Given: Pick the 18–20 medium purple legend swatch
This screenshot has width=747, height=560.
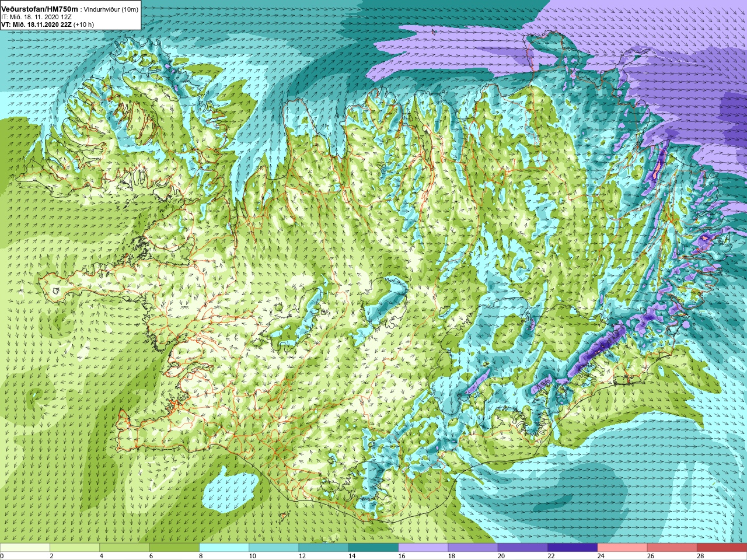Looking at the screenshot, I should 473,548.
